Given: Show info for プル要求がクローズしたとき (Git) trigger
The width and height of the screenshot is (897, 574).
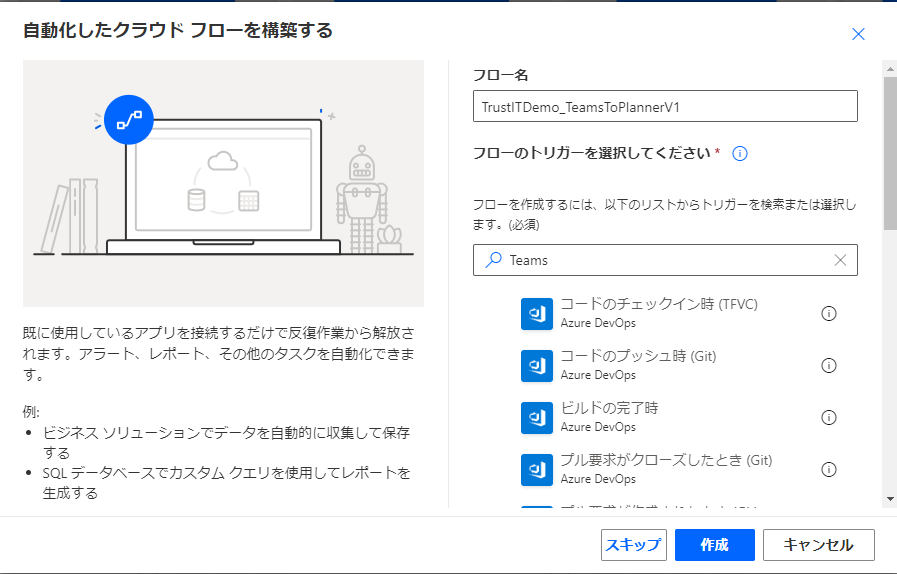Looking at the screenshot, I should coord(828,470).
